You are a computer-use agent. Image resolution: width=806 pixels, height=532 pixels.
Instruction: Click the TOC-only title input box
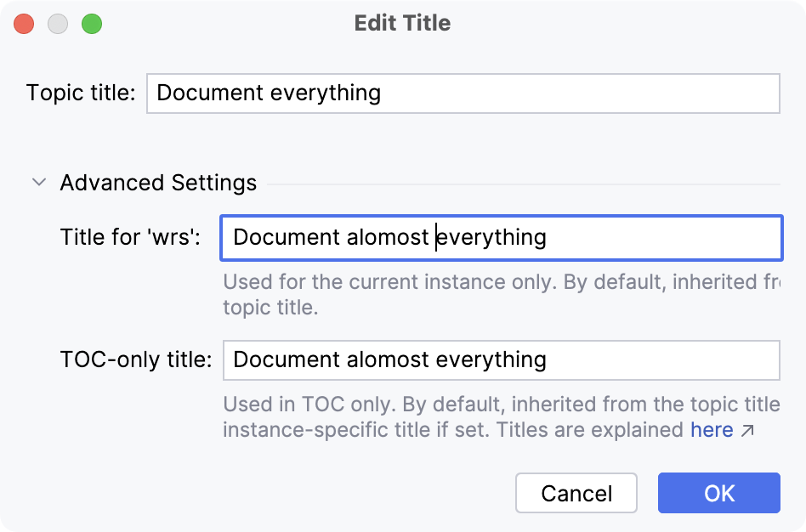pyautogui.click(x=502, y=360)
